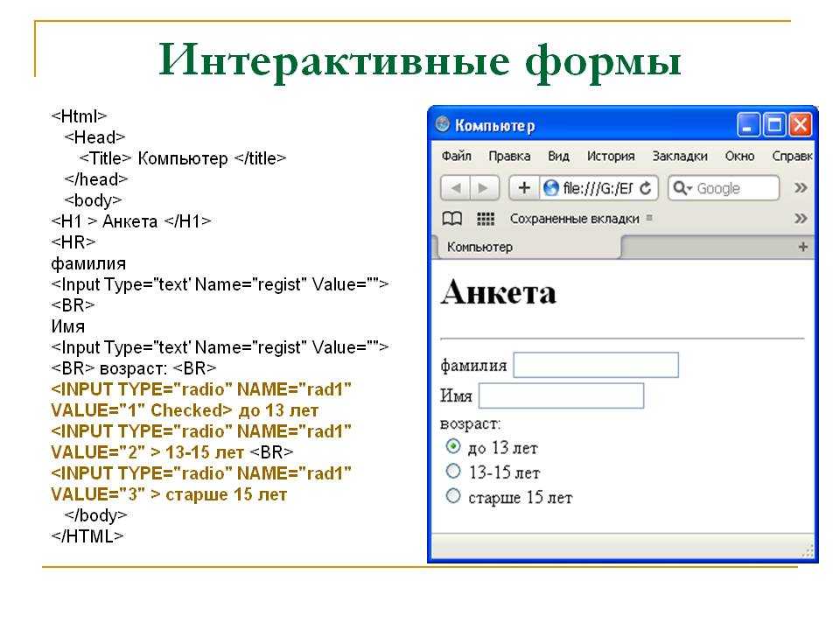Click the reload icon in address bar
Image resolution: width=840 pixels, height=630 pixels.
pos(646,188)
